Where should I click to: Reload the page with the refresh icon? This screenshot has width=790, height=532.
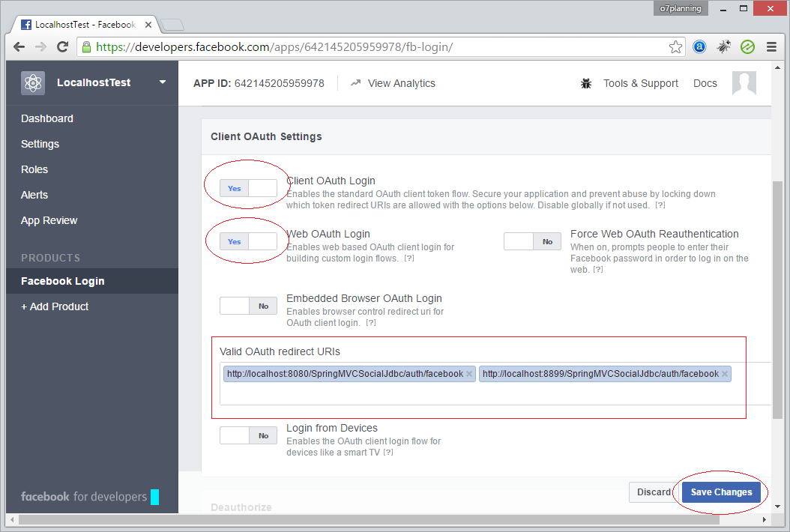tap(62, 47)
